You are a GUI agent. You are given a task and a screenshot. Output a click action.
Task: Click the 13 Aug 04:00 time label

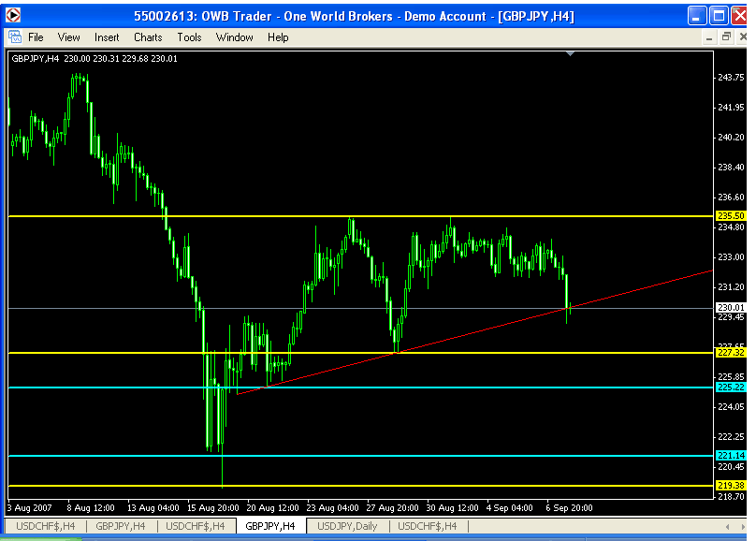[x=153, y=507]
